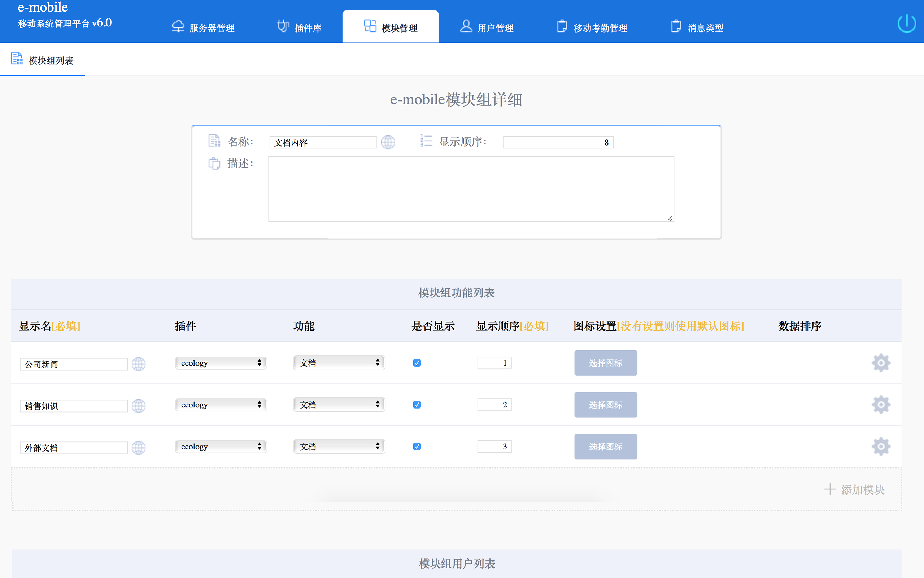This screenshot has height=578, width=924.
Task: Open 移动考勤管理 tab
Action: tap(592, 27)
